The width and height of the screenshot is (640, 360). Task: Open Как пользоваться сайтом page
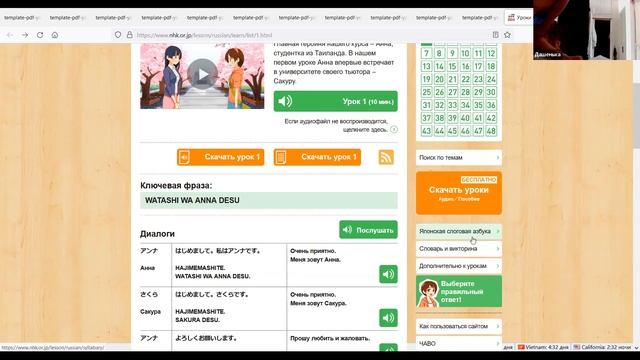tap(459, 326)
